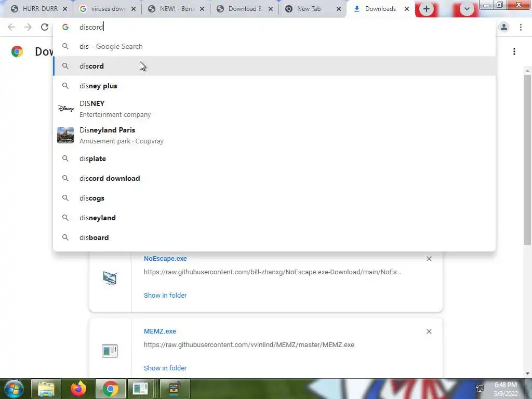This screenshot has width=532, height=399.
Task: Click the network tray icon
Action: [x=480, y=389]
